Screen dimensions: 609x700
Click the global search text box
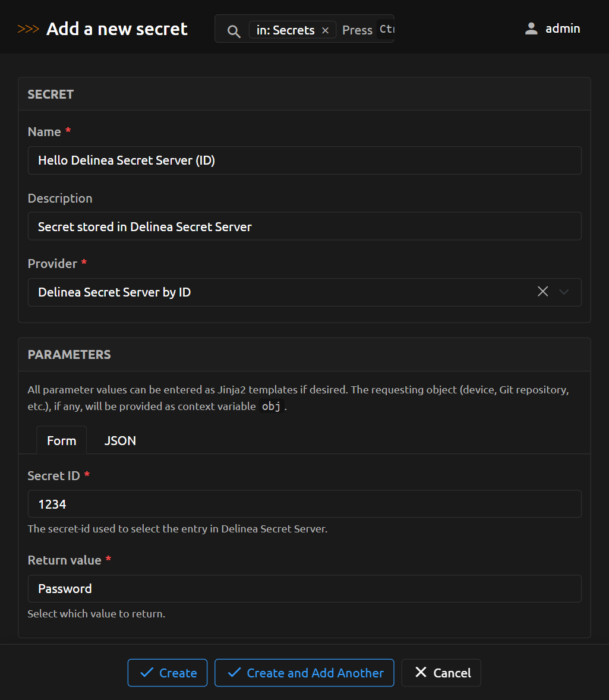click(x=365, y=30)
